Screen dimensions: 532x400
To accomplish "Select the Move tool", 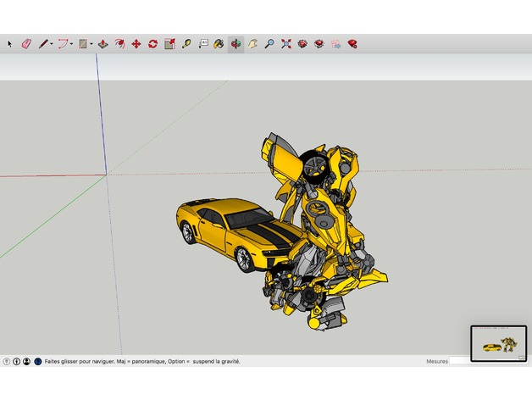I will (136, 44).
